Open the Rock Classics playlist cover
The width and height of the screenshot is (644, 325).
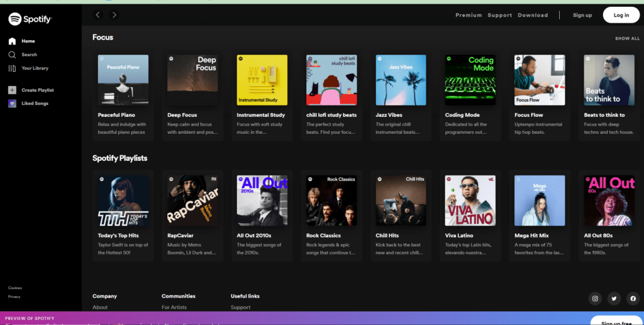pyautogui.click(x=331, y=201)
